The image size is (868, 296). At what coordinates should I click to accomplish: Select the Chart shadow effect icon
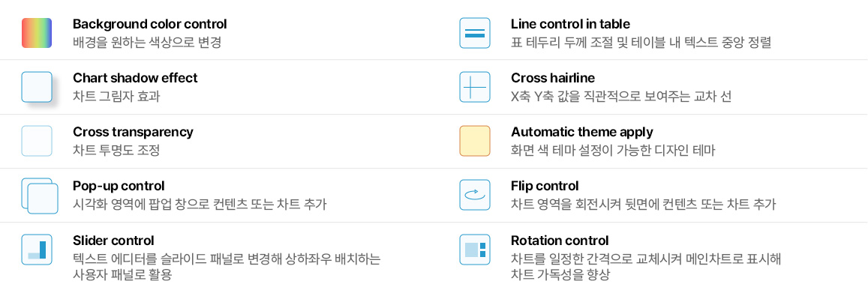(x=37, y=87)
